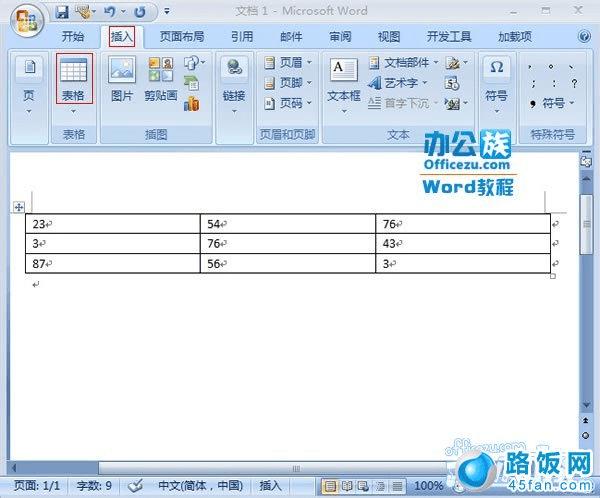Click the vertical scrollbar down arrow
The width and height of the screenshot is (600, 498).
tap(585, 405)
